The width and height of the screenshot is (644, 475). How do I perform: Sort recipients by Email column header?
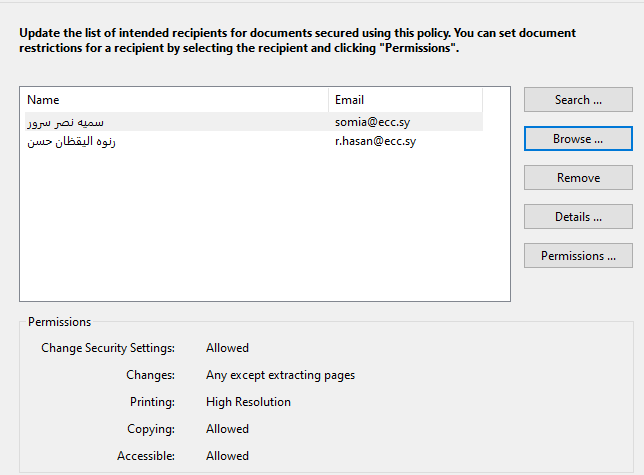(x=405, y=100)
